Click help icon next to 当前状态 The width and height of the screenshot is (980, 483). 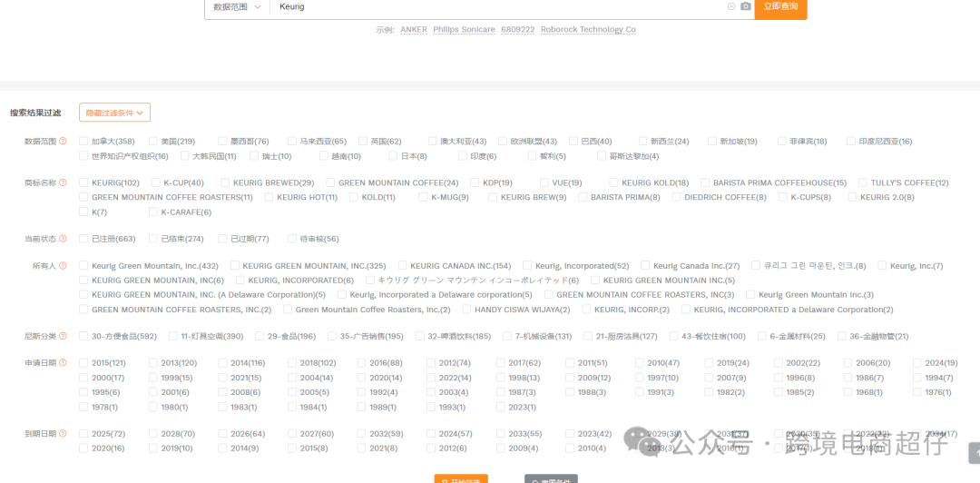tap(64, 239)
